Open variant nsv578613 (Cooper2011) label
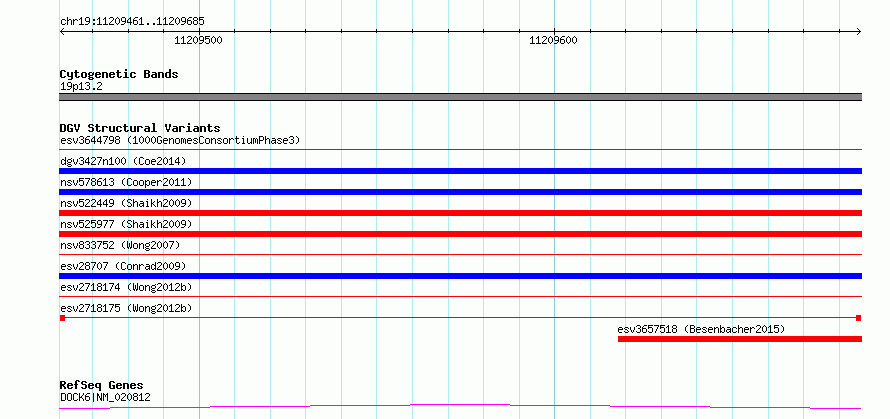The image size is (890, 419). click(126, 182)
